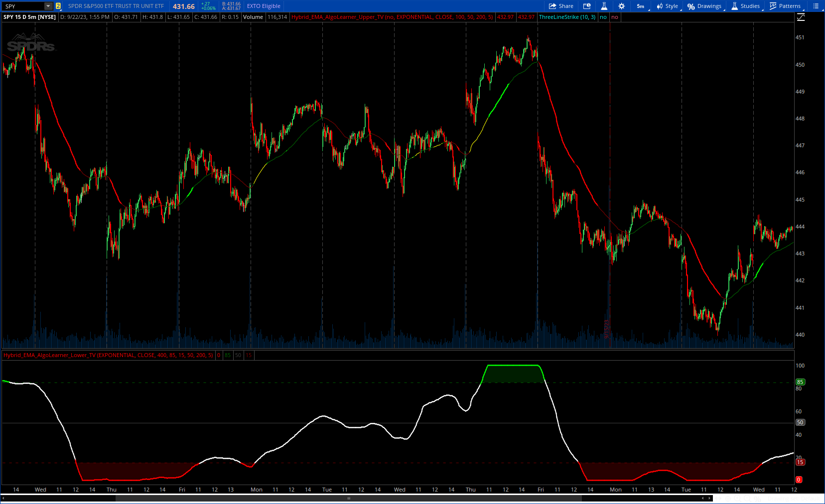The image size is (825, 504).
Task: Click the 'L: 431.65' low value
Action: pos(178,17)
